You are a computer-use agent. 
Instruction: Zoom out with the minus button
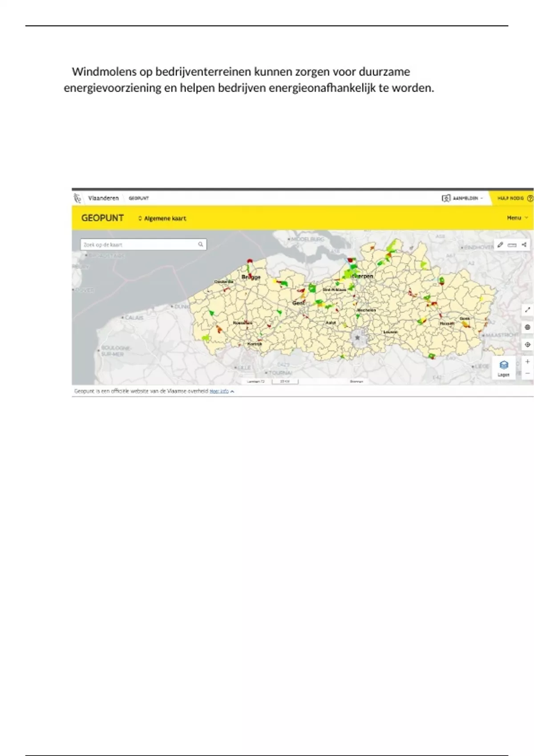[x=527, y=374]
